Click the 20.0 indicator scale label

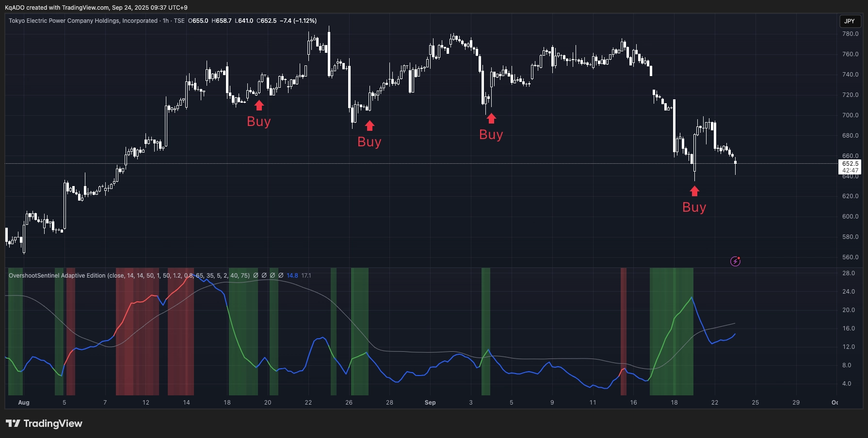coord(849,310)
